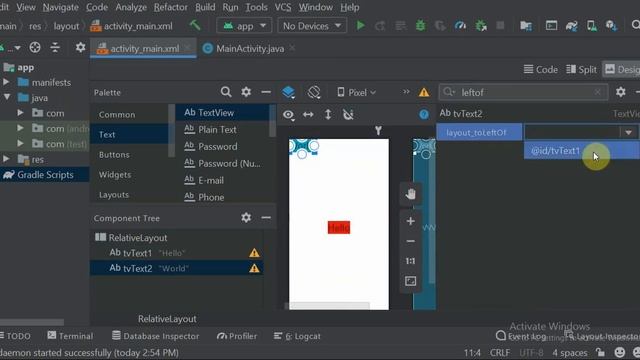Open the Refactor menu
This screenshot has height=360, width=640.
pos(170,7)
